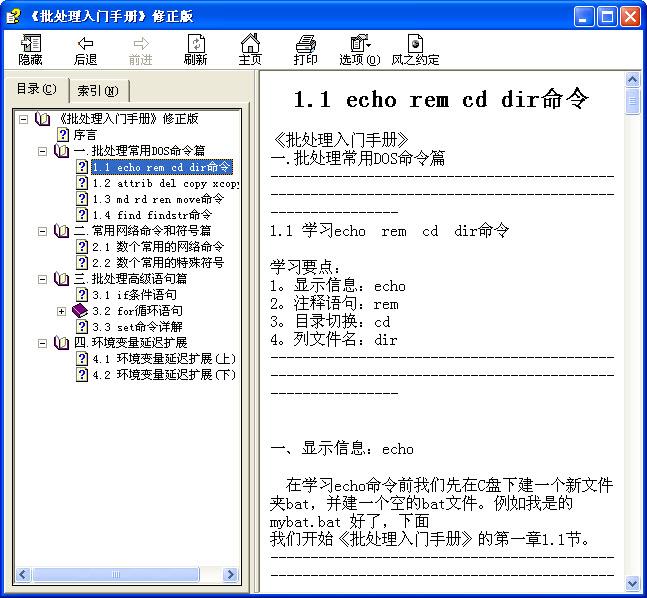This screenshot has height=598, width=647.
Task: Click the page icon beside 1.2 attrib del copy
Action: (82, 183)
